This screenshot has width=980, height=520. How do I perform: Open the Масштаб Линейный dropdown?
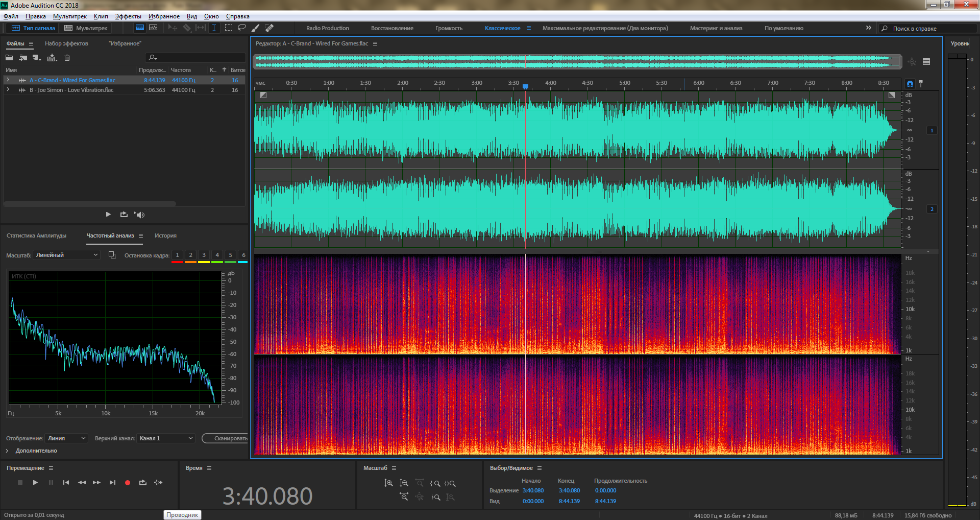[67, 255]
